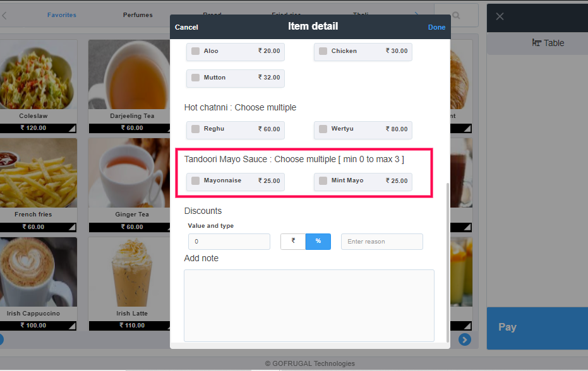Viewport: 588px width, 371px height.
Task: Click Cancel in Item detail dialog
Action: [x=186, y=27]
